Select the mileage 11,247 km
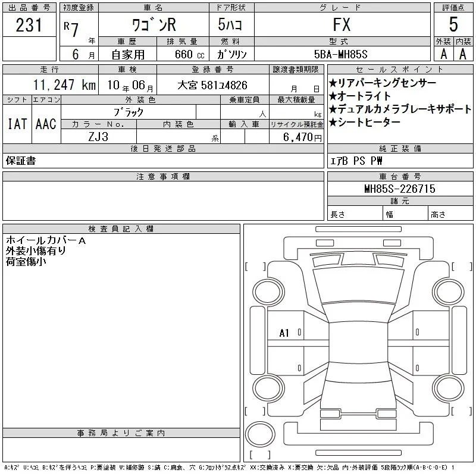The image size is (476, 476). coord(64,85)
